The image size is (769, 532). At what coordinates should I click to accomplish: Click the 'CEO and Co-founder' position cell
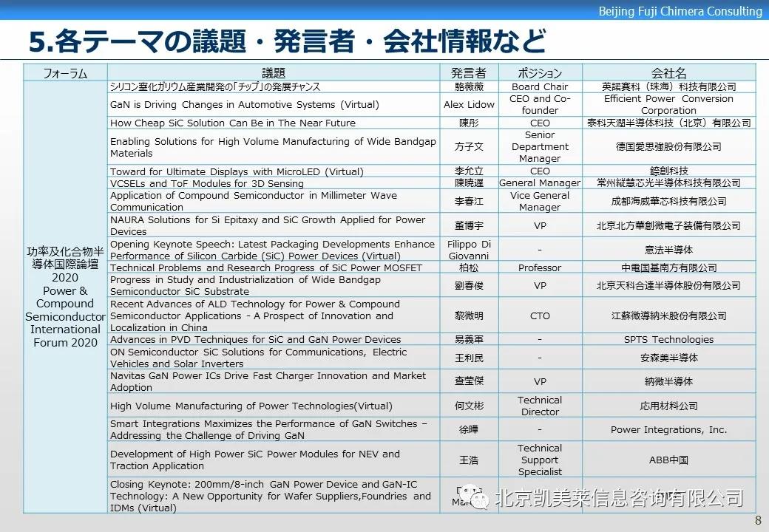(x=540, y=104)
